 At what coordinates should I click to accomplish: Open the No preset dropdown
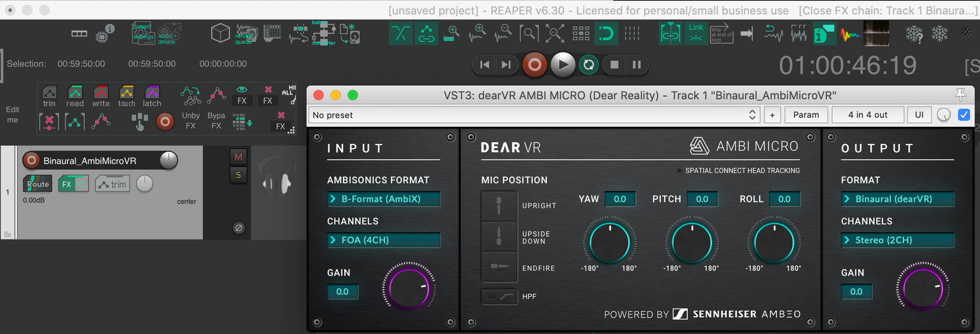pos(533,115)
